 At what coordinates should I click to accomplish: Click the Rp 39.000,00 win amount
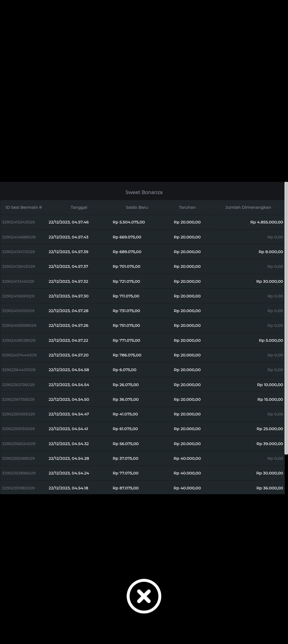pyautogui.click(x=270, y=444)
